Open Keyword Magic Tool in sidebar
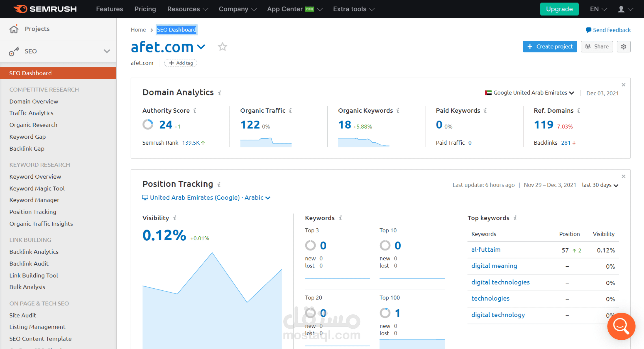 point(37,188)
